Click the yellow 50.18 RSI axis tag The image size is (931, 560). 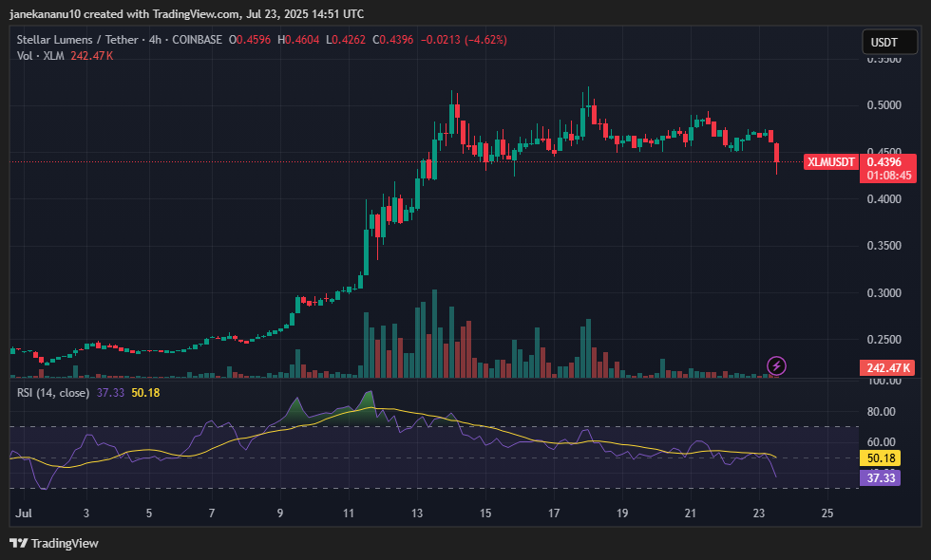click(x=881, y=457)
